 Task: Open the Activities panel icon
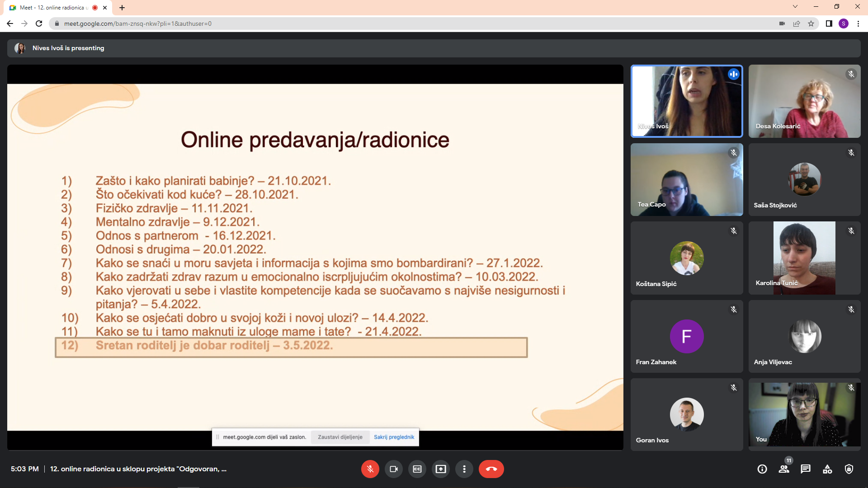click(x=827, y=469)
